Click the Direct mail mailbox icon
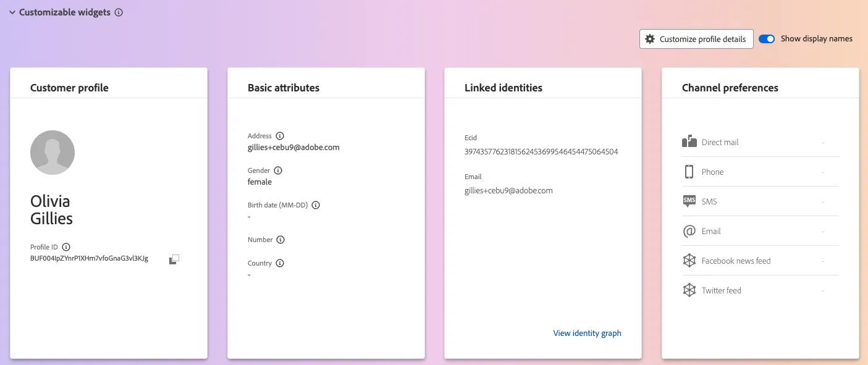The width and height of the screenshot is (868, 365). click(689, 142)
